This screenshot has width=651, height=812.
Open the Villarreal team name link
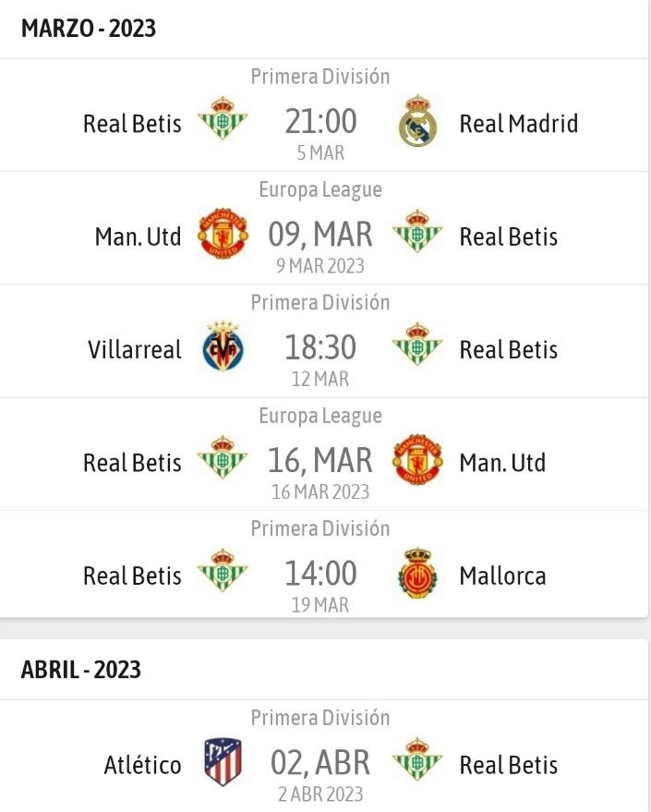tap(135, 349)
